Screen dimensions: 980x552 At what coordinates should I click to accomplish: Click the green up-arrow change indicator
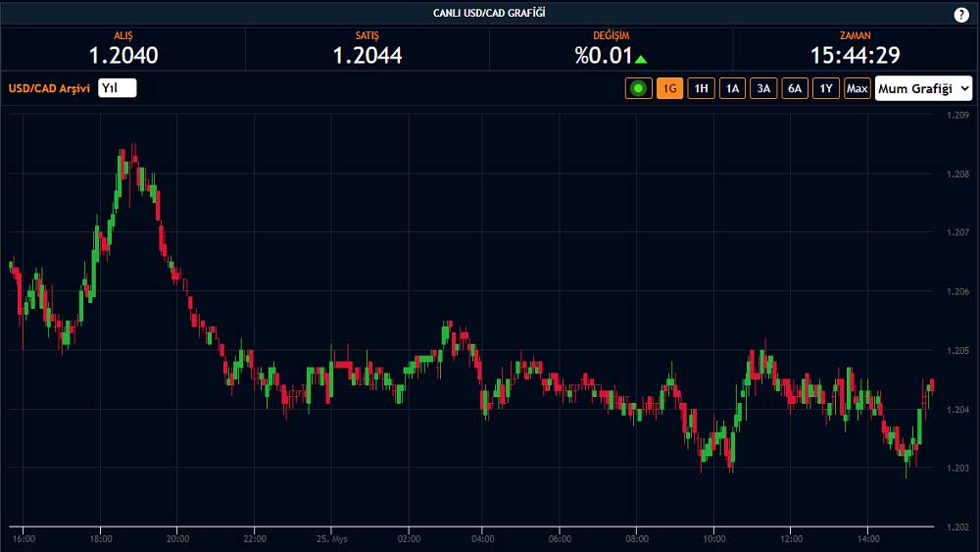[x=641, y=60]
